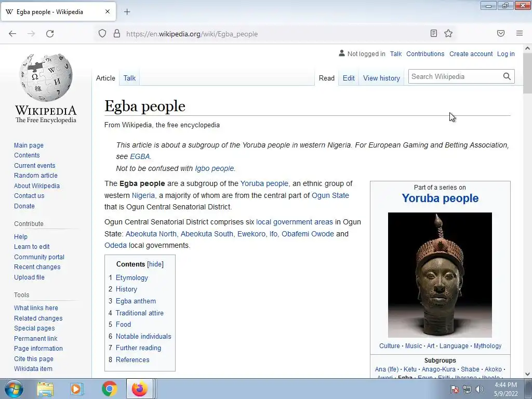The height and width of the screenshot is (399, 532).
Task: Open Contributions link at top
Action: point(425,54)
